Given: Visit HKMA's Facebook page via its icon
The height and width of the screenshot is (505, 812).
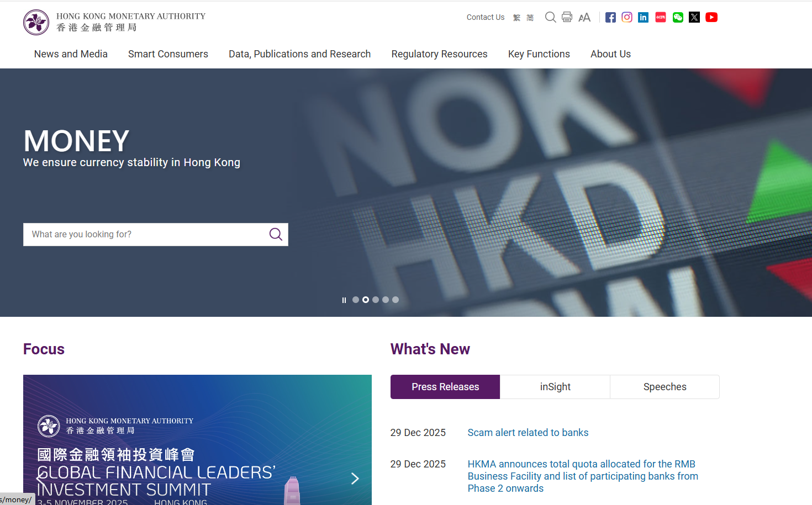Looking at the screenshot, I should coord(610,17).
